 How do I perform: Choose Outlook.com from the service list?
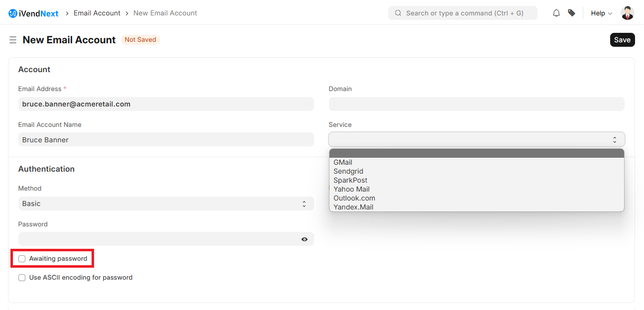tap(354, 198)
